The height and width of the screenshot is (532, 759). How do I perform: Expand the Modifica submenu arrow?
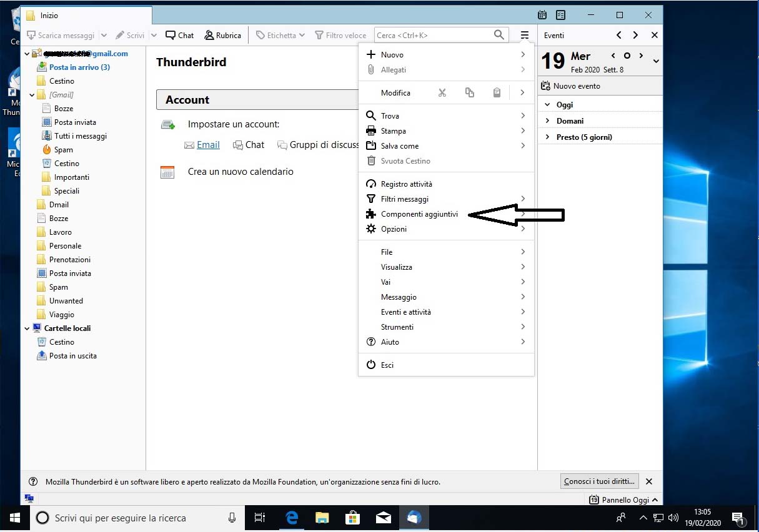click(x=522, y=93)
